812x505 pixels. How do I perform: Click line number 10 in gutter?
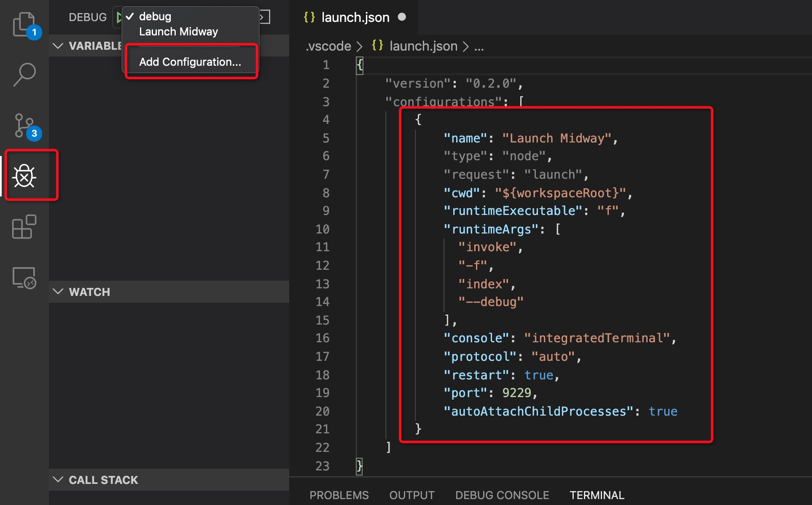[x=323, y=229]
